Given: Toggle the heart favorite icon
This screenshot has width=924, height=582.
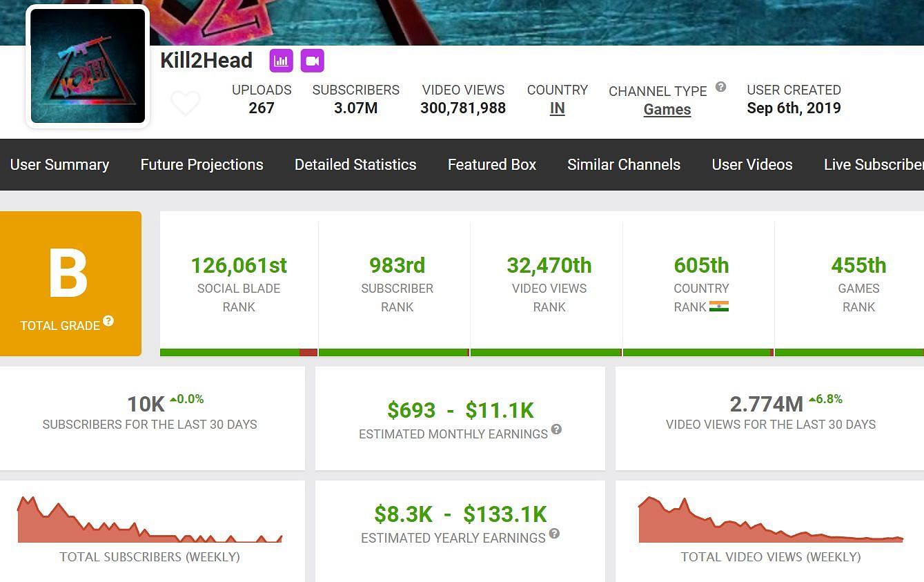Looking at the screenshot, I should tap(186, 104).
